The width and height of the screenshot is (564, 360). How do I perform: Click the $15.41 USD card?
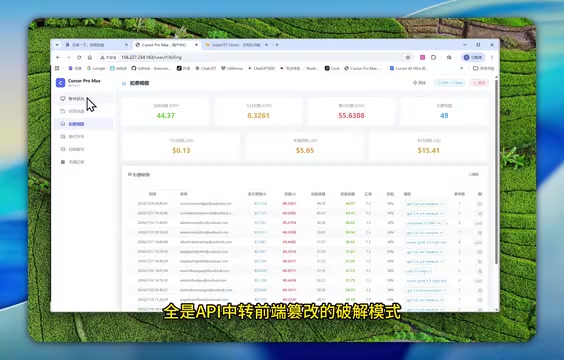(428, 146)
